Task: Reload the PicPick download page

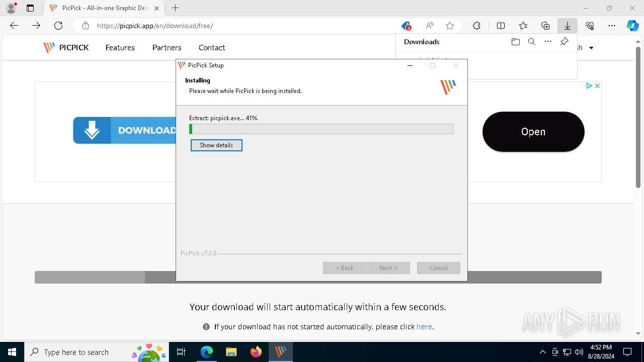Action: (x=58, y=26)
